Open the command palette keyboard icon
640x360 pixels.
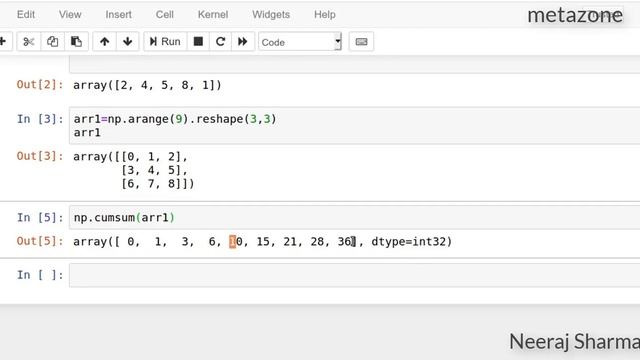coord(361,42)
